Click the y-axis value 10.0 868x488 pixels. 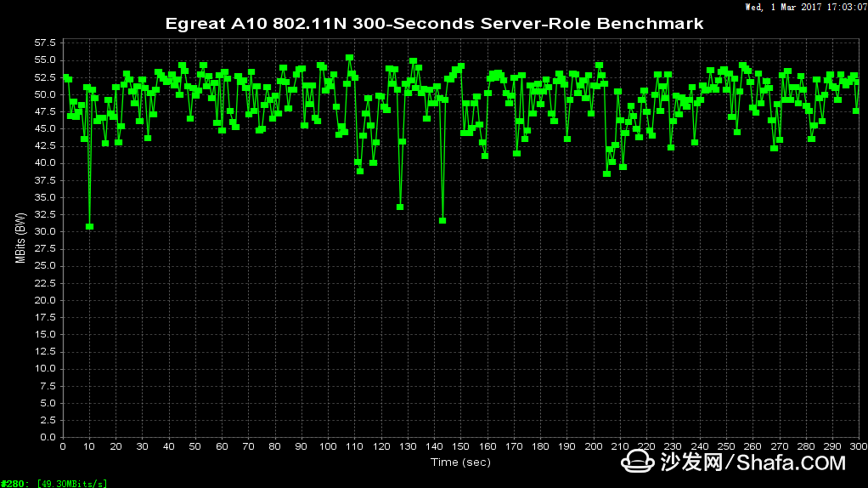45,369
